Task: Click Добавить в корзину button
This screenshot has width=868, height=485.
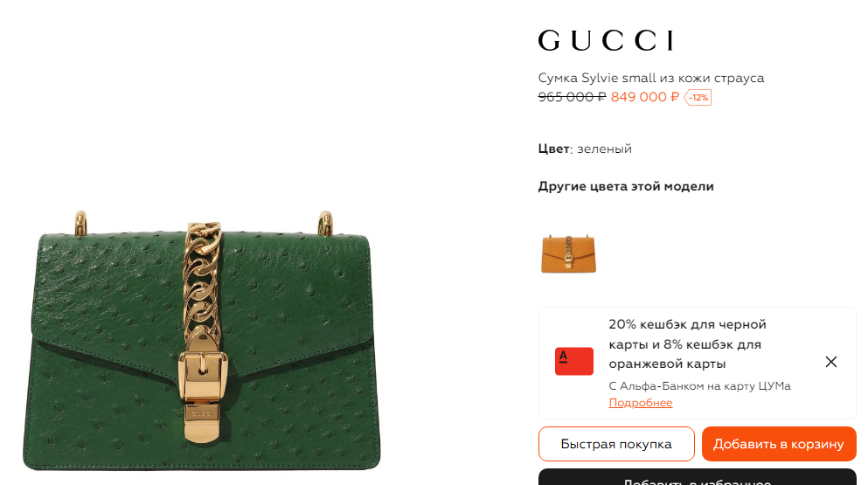Action: coord(779,444)
